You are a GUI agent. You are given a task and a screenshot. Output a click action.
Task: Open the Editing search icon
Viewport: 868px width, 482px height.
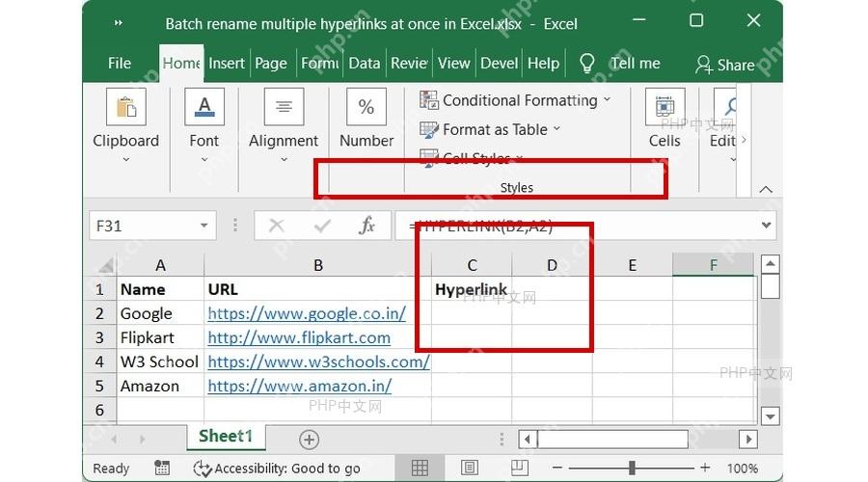click(725, 106)
